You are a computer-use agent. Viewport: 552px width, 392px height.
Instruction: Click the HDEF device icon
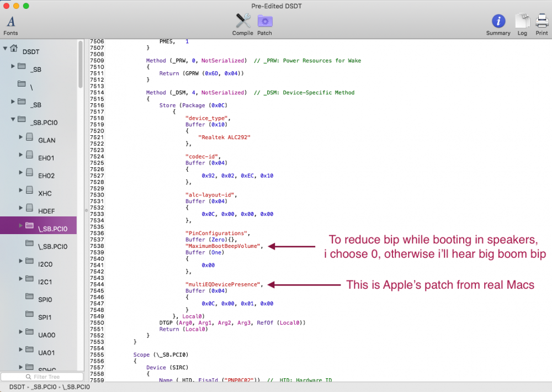pyautogui.click(x=30, y=208)
